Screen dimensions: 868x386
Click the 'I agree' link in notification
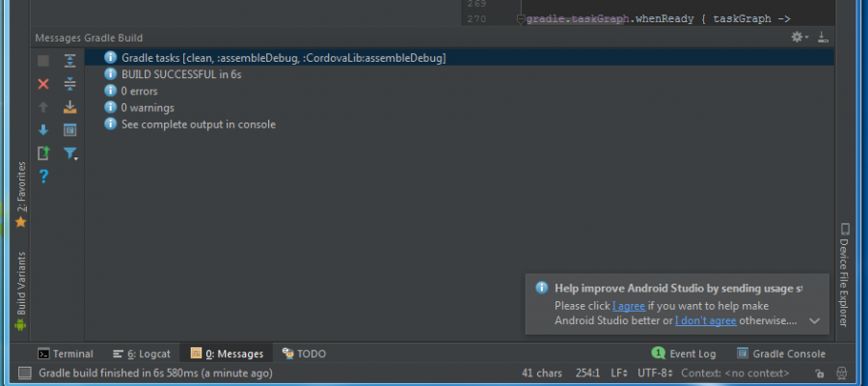pyautogui.click(x=629, y=306)
